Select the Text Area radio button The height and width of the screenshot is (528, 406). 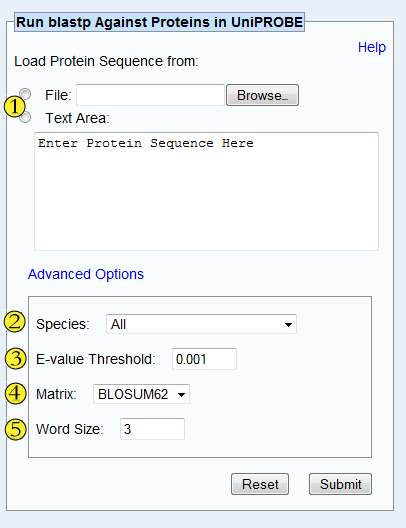26,118
